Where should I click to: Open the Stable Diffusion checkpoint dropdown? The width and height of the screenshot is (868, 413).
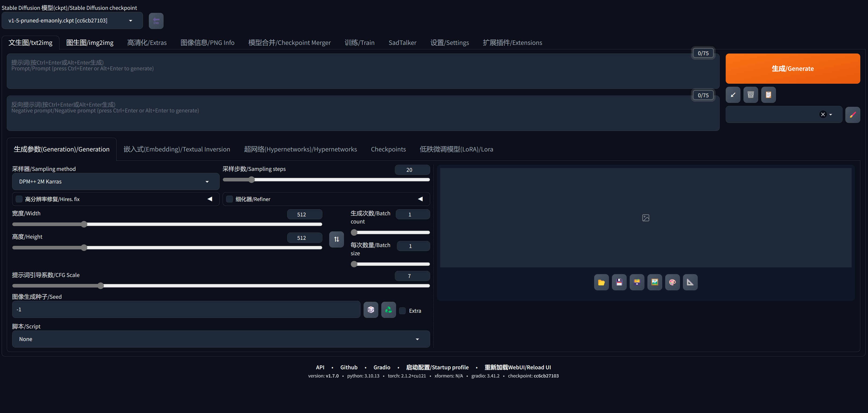[72, 21]
